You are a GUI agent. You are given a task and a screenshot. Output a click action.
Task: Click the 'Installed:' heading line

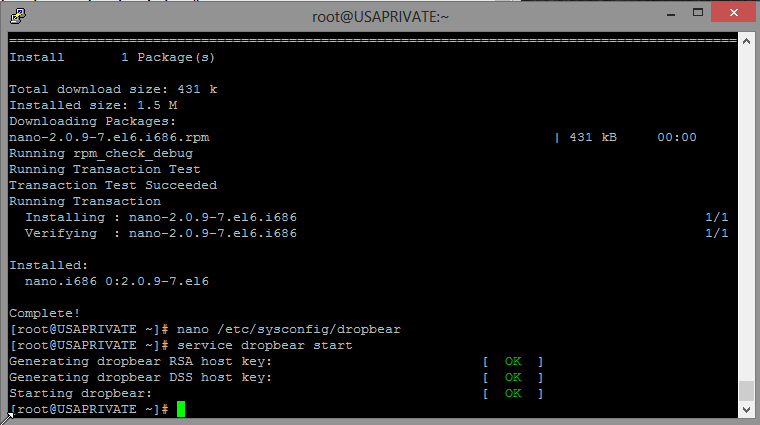48,265
